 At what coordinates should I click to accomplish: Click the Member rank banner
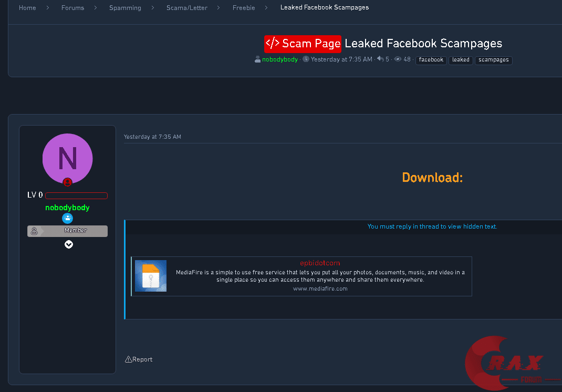(x=67, y=231)
